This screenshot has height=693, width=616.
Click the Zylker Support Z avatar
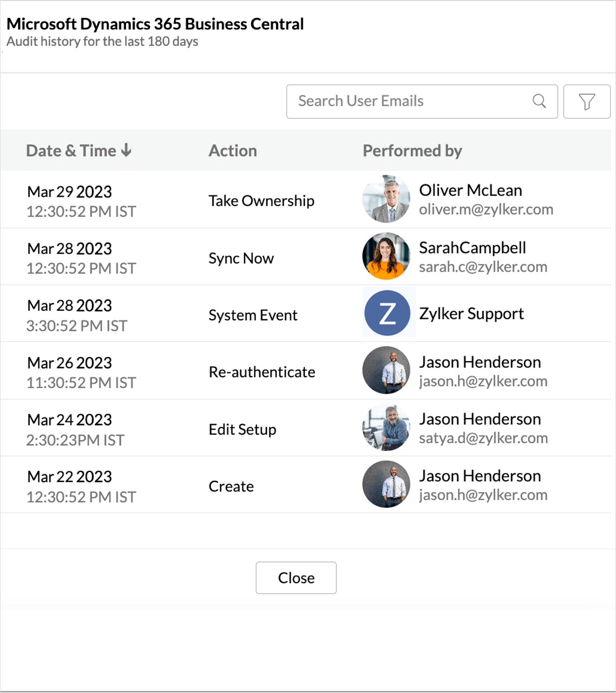388,314
